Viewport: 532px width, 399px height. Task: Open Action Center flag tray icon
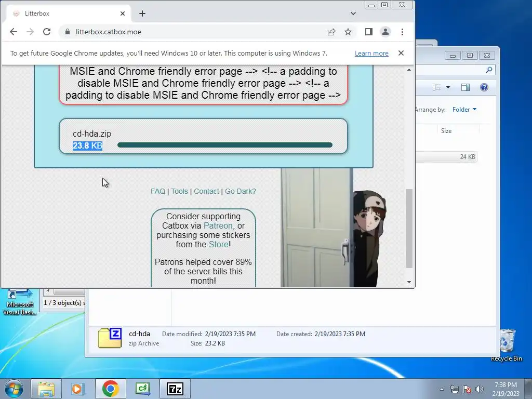[x=467, y=389]
